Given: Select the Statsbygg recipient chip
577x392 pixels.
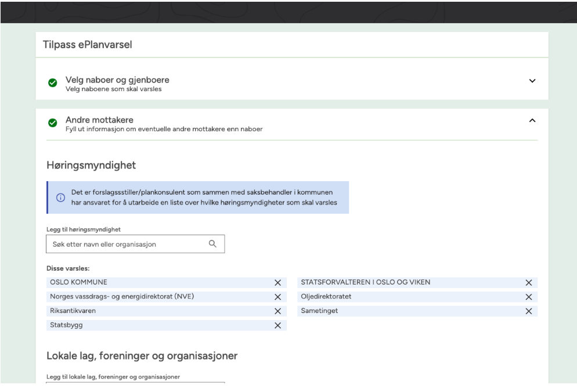Looking at the screenshot, I should point(157,326).
